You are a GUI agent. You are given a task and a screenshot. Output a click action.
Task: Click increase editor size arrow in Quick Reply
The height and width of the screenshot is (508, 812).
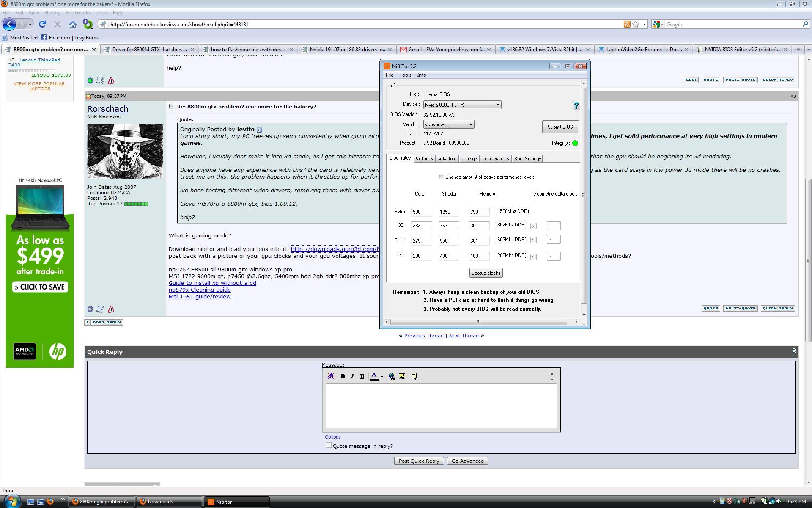(552, 378)
